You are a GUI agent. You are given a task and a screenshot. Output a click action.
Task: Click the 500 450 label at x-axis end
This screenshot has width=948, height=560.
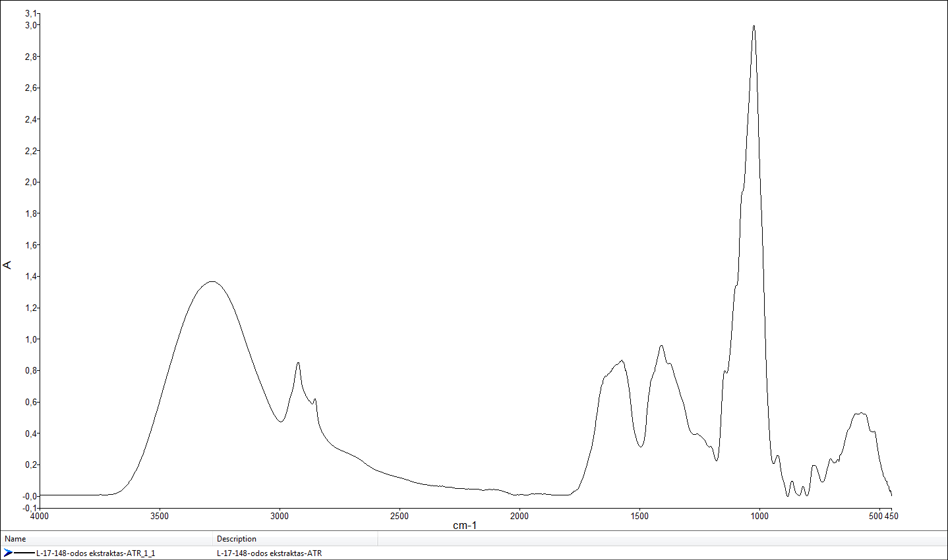click(883, 516)
